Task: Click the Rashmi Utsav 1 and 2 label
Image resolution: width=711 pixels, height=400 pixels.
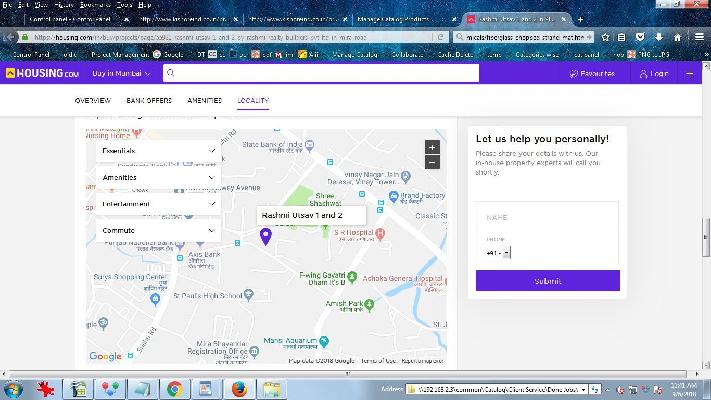Action: click(311, 215)
